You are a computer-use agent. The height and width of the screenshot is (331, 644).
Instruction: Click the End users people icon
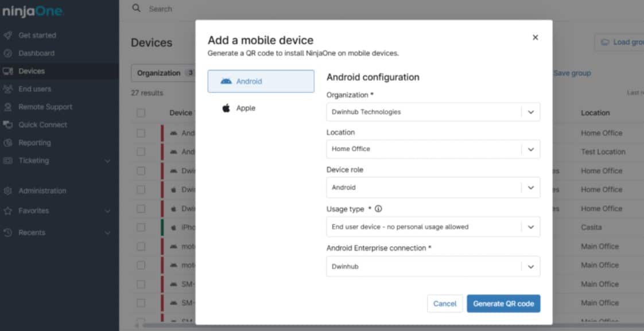[8, 89]
